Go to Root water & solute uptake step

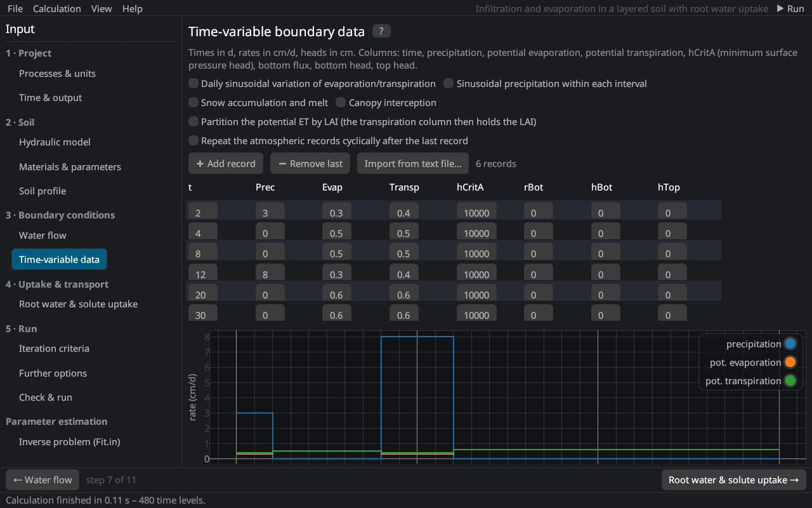(733, 480)
